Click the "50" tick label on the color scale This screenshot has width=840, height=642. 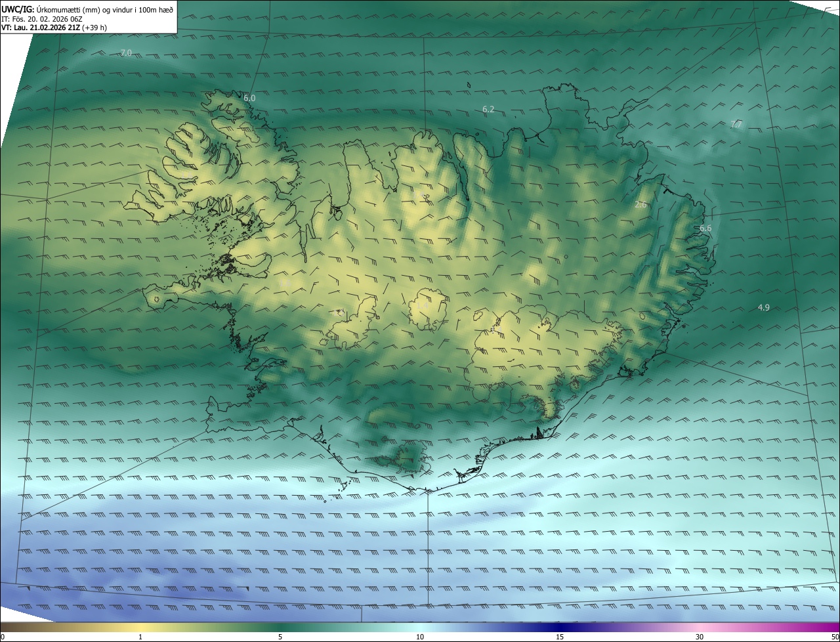coord(835,637)
